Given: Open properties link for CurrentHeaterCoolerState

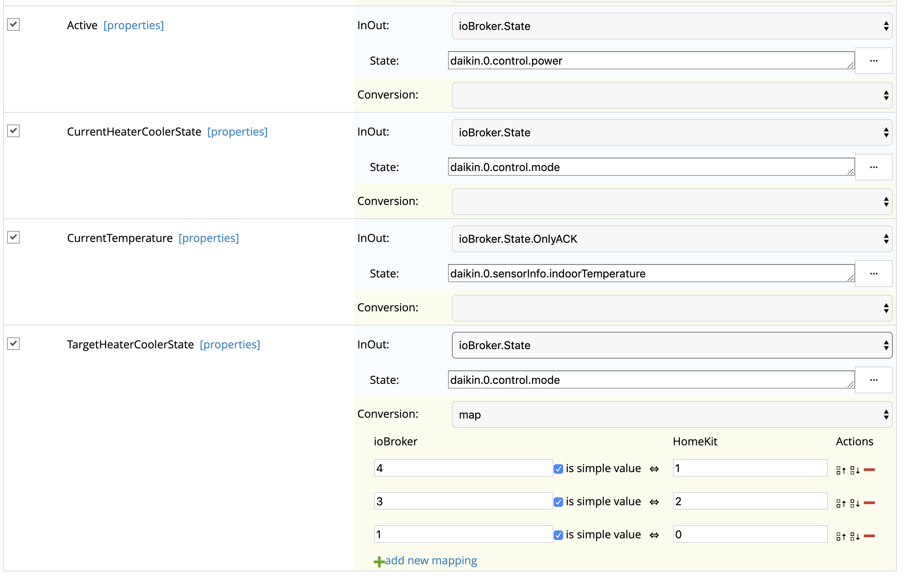Looking at the screenshot, I should [237, 132].
